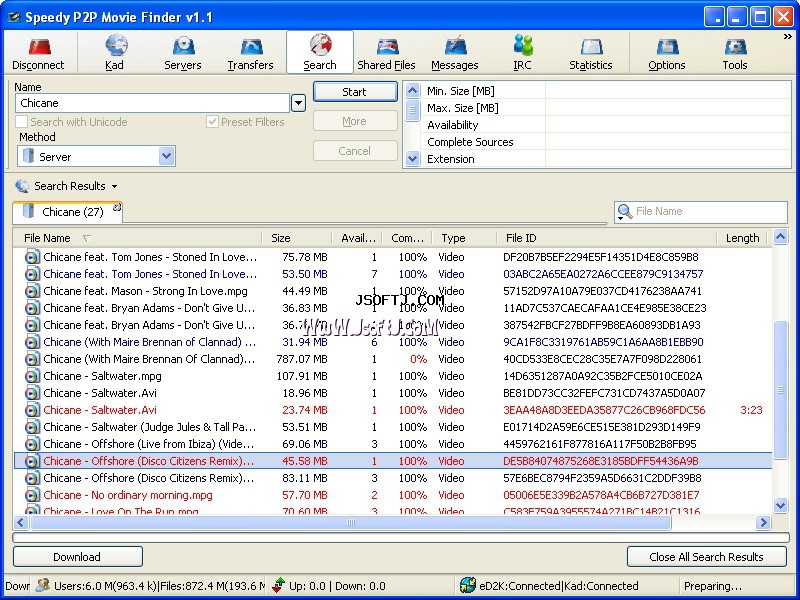Click the horizontal scroll-right arrow
The height and width of the screenshot is (600, 800).
764,522
